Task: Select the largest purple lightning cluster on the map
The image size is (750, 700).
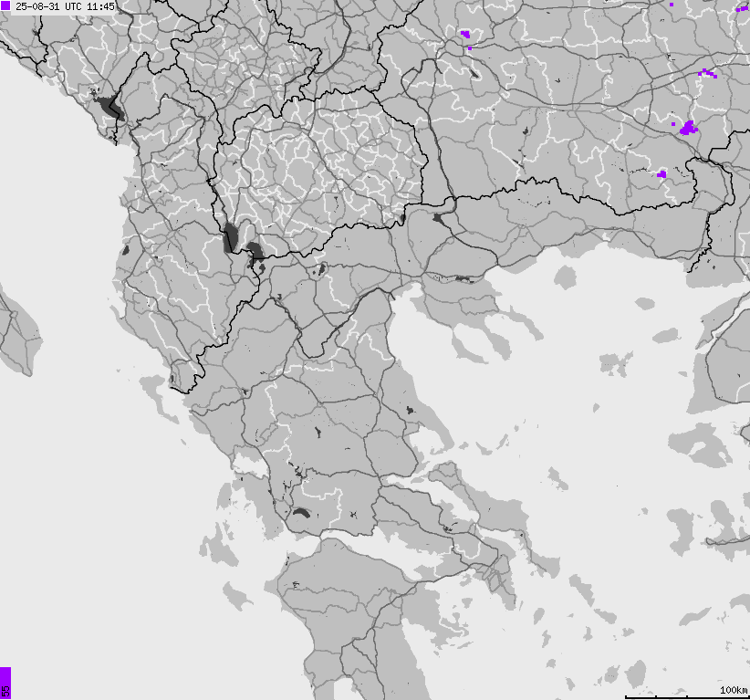Action: 688,129
